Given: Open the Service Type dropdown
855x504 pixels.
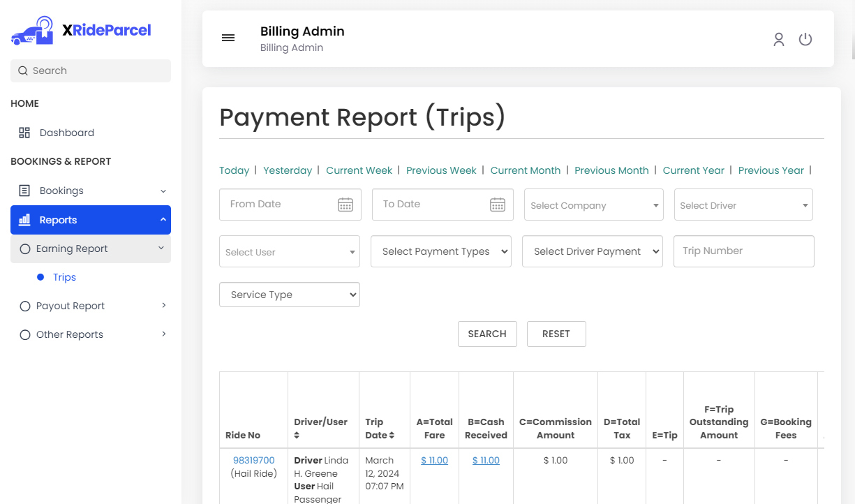Looking at the screenshot, I should [x=290, y=295].
